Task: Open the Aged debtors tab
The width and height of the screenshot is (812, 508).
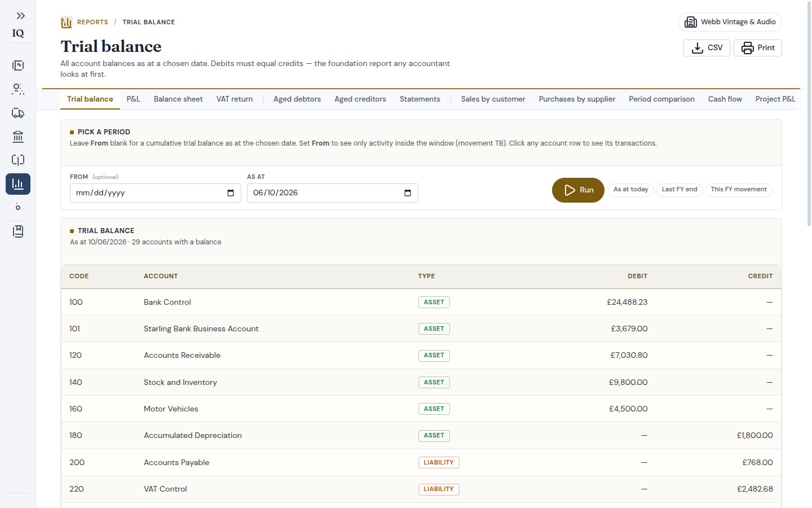Action: tap(297, 99)
